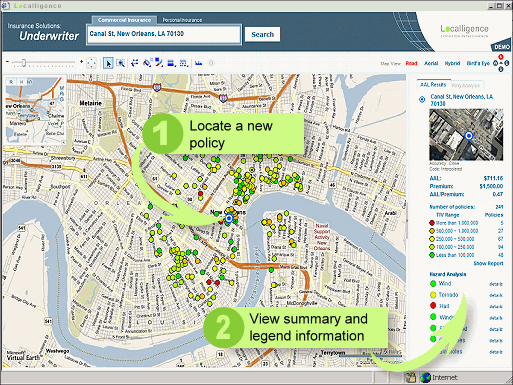The width and height of the screenshot is (513, 385).
Task: Rotate view north with red N compass button
Action: coord(501,57)
